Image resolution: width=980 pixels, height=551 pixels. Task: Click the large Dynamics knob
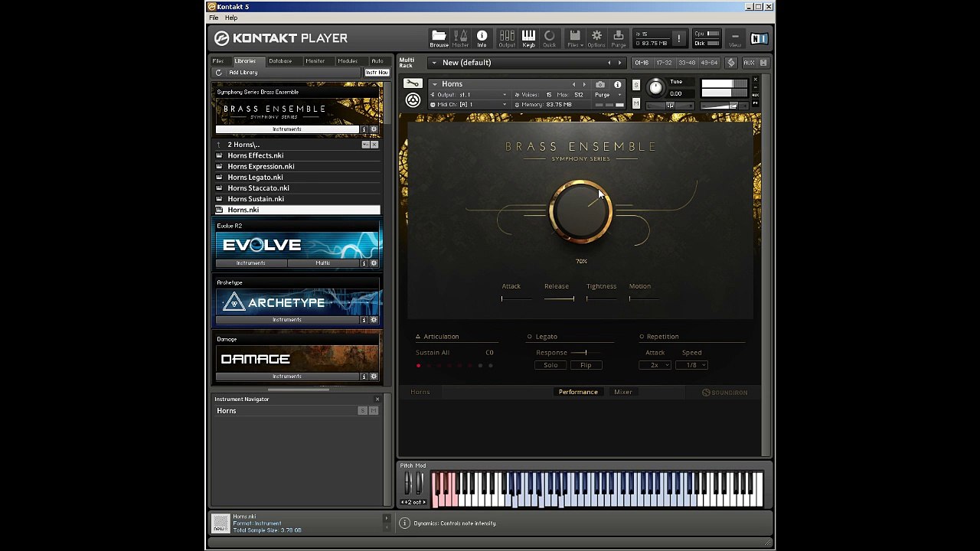point(580,211)
